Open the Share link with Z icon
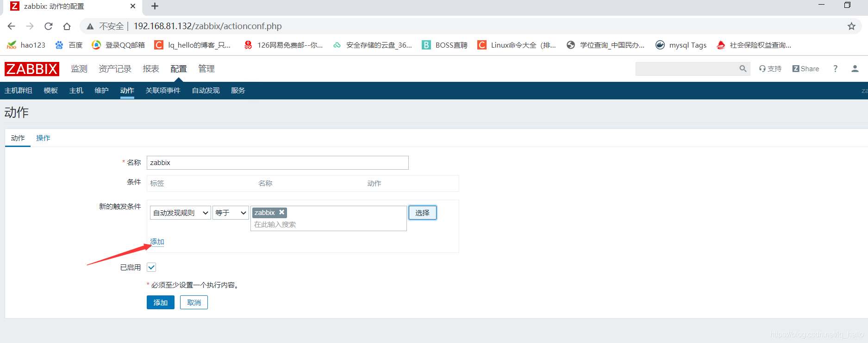868x343 pixels. (806, 68)
